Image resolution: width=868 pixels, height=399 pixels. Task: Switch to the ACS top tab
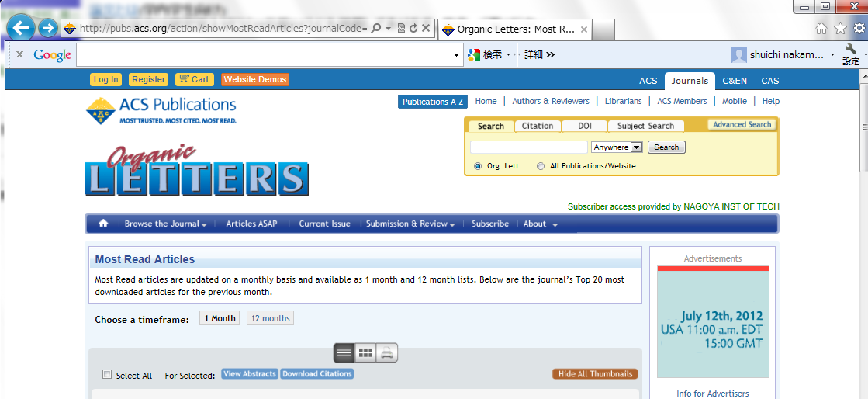[648, 81]
